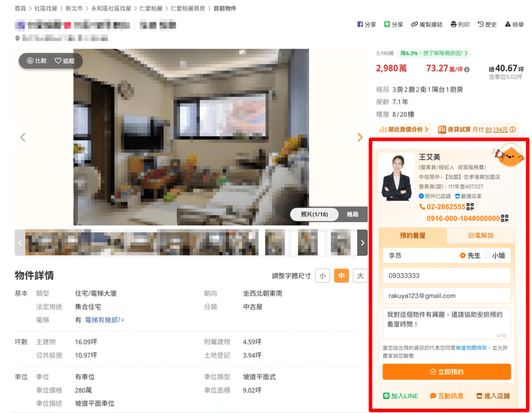
Task: Go to 社區找屋 breadcrumb
Action: click(45, 9)
